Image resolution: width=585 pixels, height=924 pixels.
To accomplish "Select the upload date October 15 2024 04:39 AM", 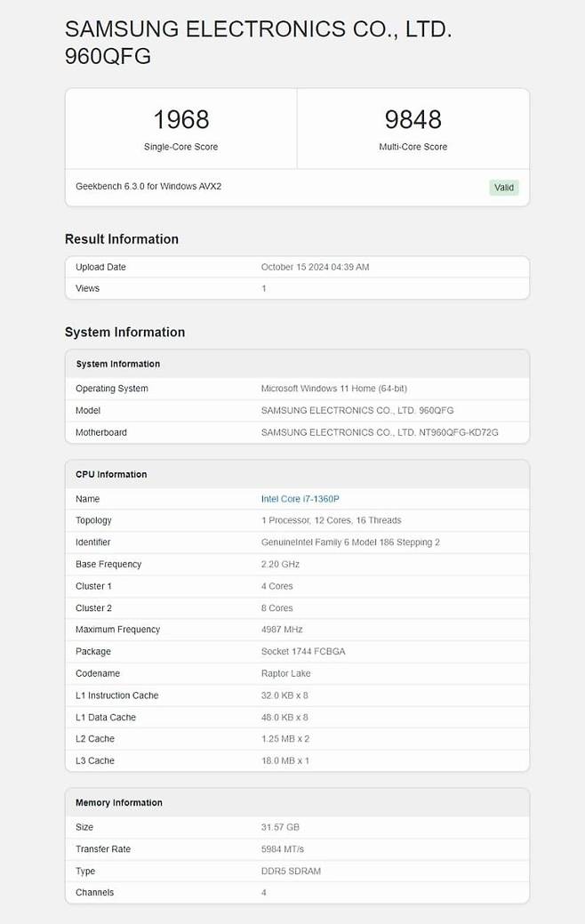I will [x=316, y=267].
